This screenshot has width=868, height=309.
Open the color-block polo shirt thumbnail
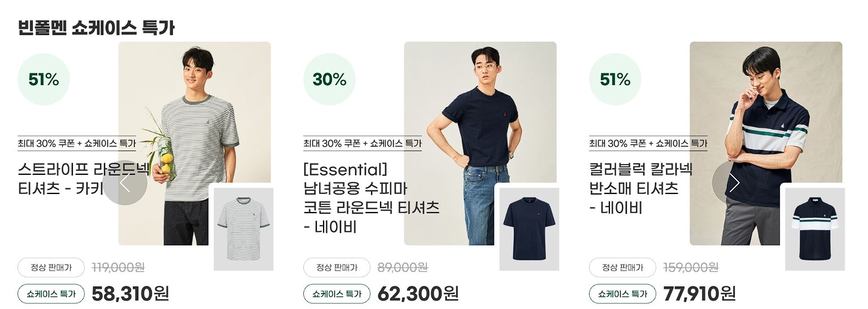(x=815, y=229)
